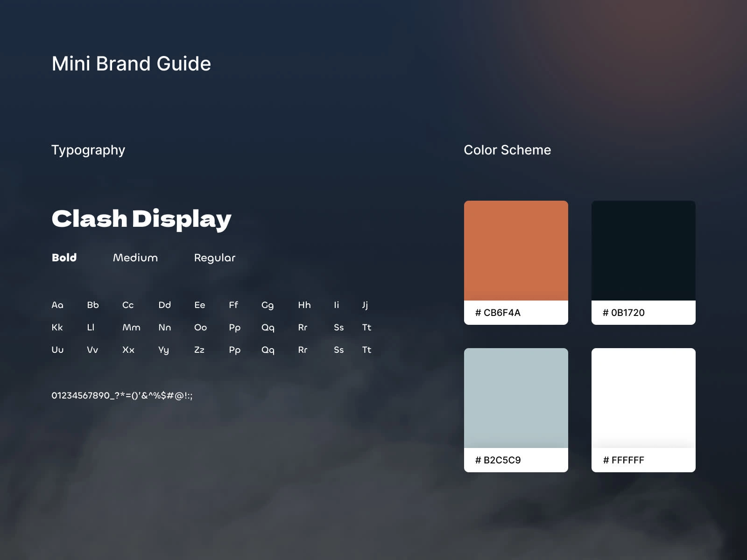Viewport: 747px width, 560px height.
Task: Click the # B2C5C9 hex code
Action: [x=498, y=460]
